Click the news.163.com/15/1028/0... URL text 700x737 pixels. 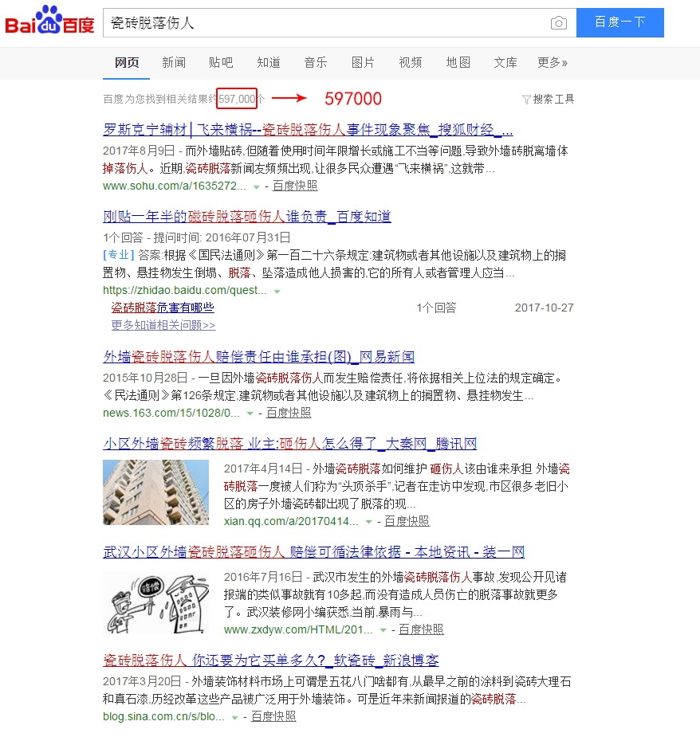pyautogui.click(x=171, y=413)
